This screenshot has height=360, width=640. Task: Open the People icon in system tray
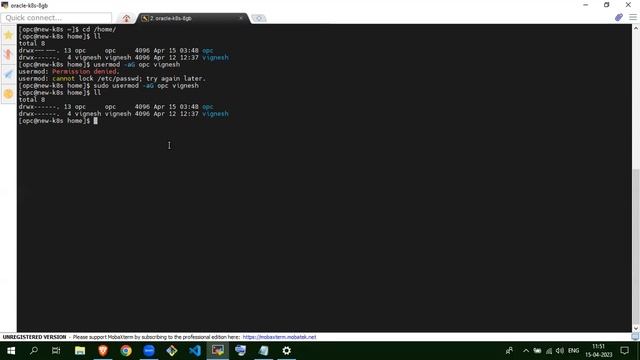(x=509, y=351)
